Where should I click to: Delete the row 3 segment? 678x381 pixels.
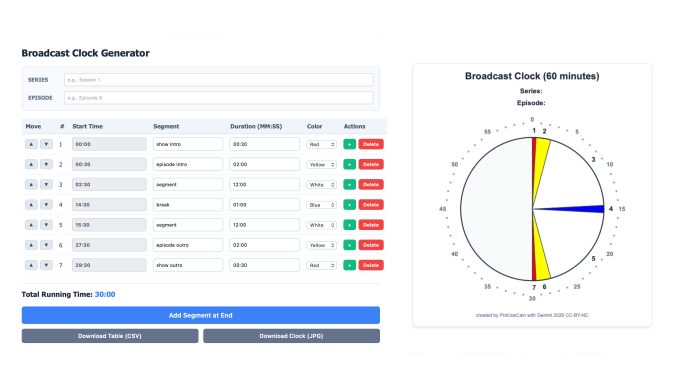pos(371,185)
